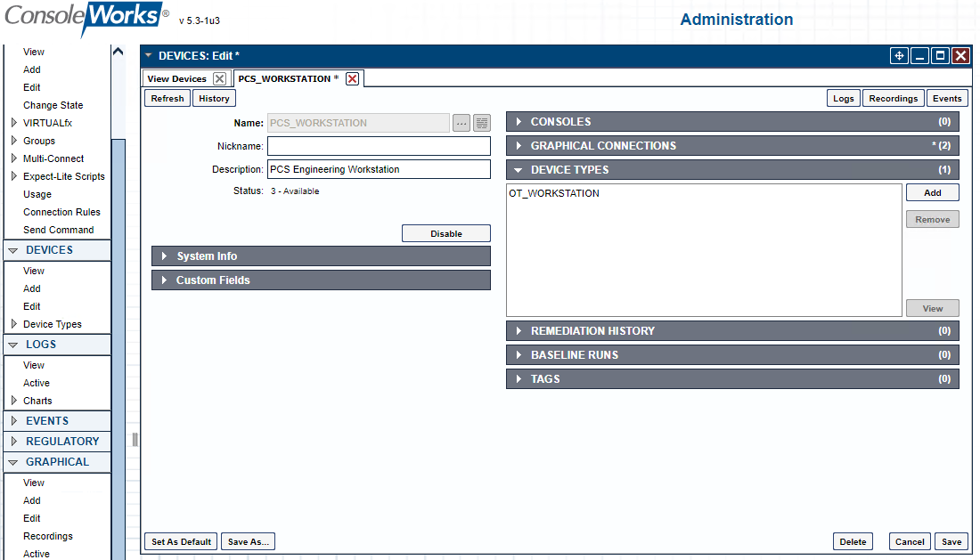Click the disabled Name field

(359, 123)
